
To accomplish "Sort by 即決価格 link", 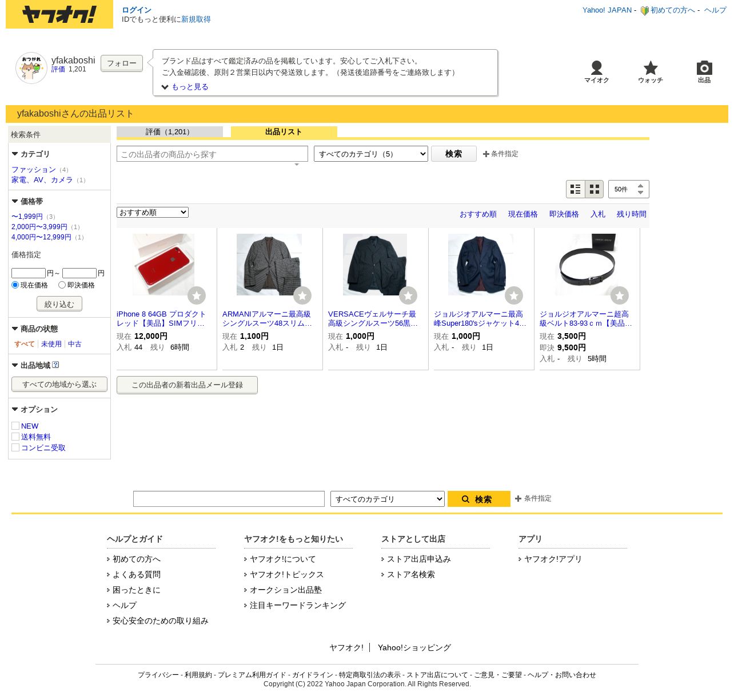I will click(x=564, y=214).
